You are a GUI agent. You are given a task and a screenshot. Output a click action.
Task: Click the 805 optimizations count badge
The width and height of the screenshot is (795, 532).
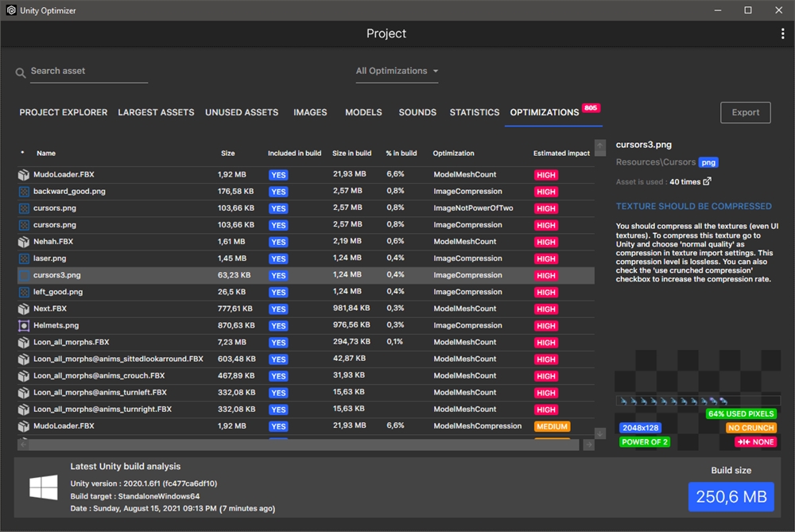591,107
